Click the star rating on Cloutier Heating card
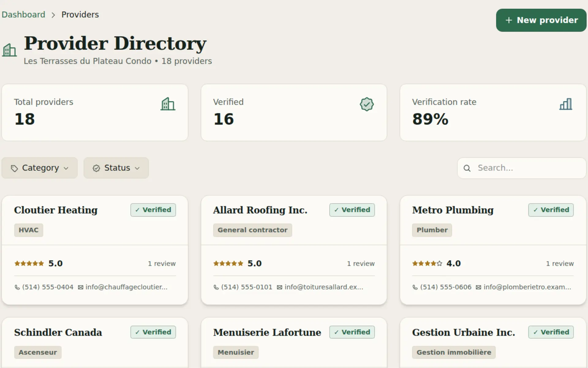The image size is (588, 368). pos(29,263)
